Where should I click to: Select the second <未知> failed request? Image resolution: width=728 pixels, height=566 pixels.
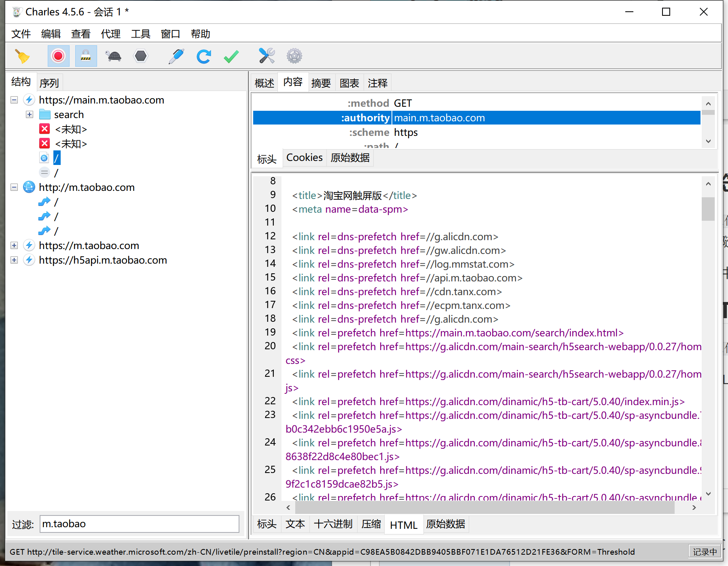click(71, 144)
